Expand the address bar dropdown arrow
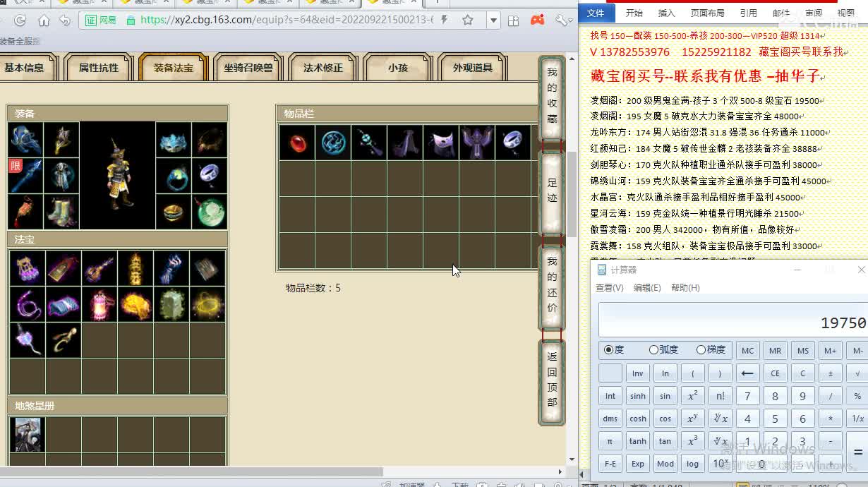Image resolution: width=868 pixels, height=487 pixels. pos(493,20)
